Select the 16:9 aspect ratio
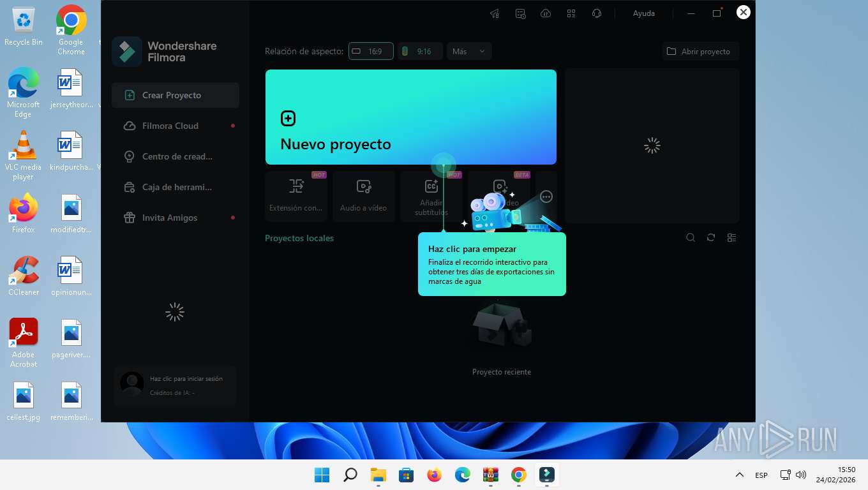This screenshot has height=490, width=868. tap(371, 51)
